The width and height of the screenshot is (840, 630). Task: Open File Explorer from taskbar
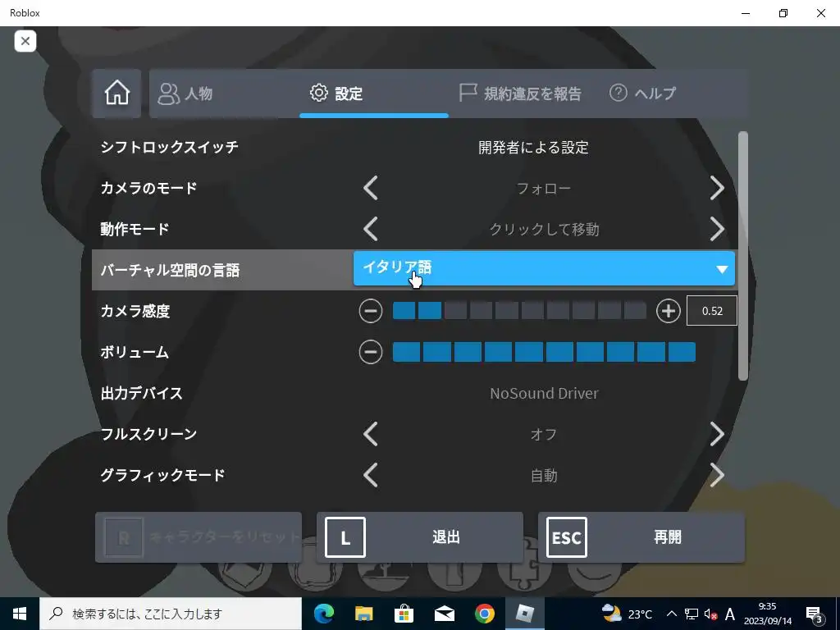pos(363,614)
